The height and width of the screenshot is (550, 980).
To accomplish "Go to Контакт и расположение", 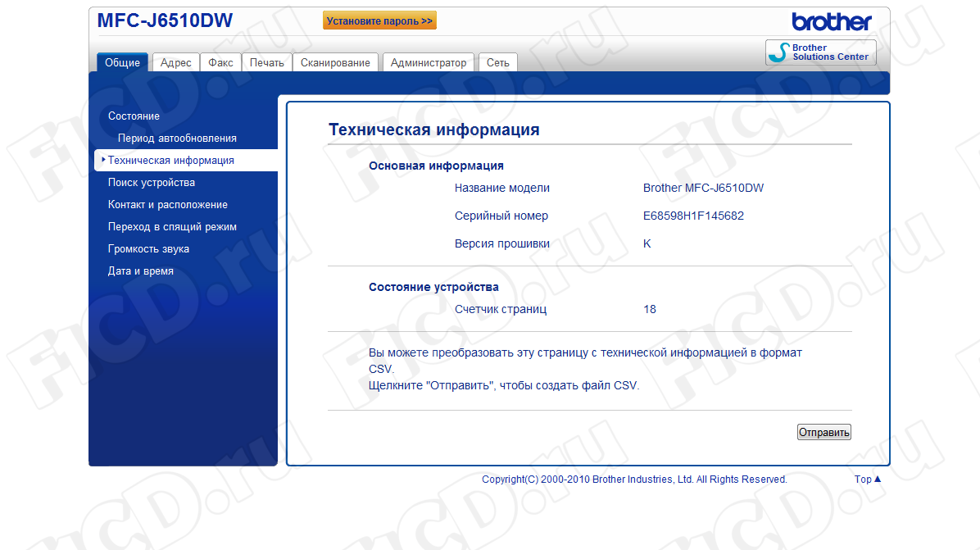I will [167, 205].
